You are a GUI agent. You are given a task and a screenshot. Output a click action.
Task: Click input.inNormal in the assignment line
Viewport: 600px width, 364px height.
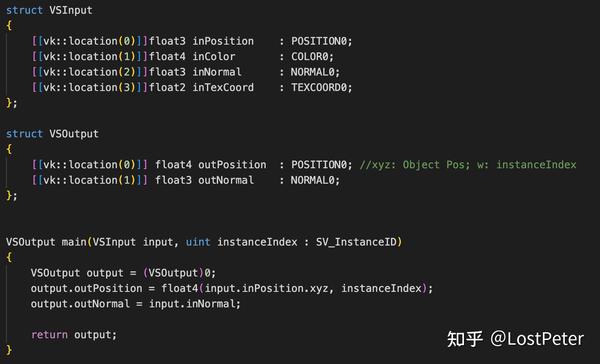click(192, 304)
